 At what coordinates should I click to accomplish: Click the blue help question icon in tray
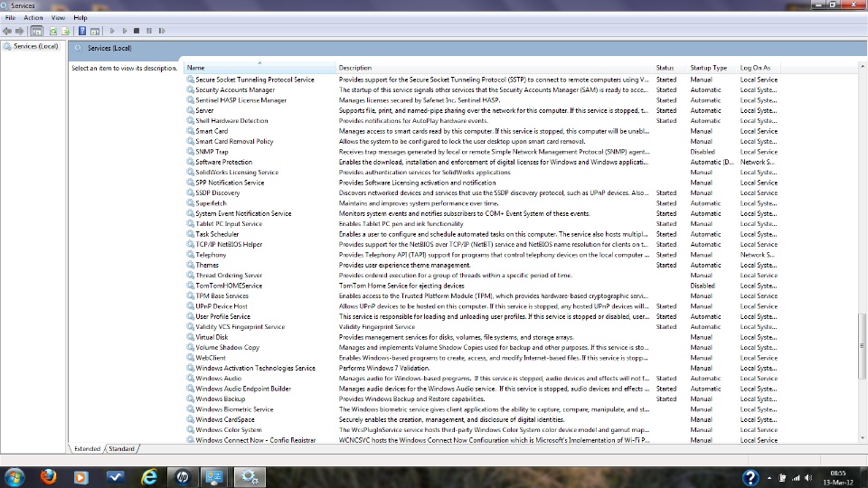click(750, 477)
